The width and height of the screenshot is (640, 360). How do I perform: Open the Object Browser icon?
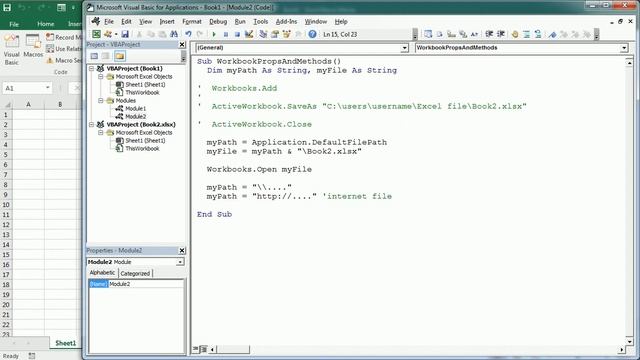click(x=287, y=34)
